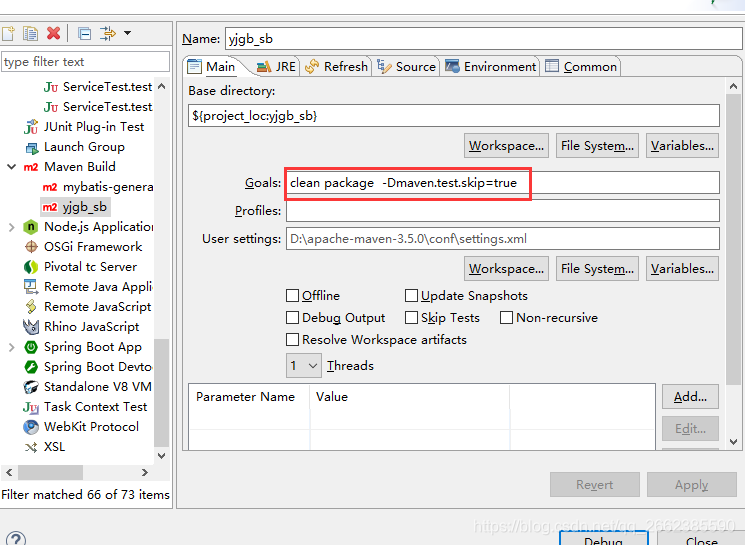Enable the Update Snapshots checkbox
Screen dimensions: 745x545
(x=411, y=296)
